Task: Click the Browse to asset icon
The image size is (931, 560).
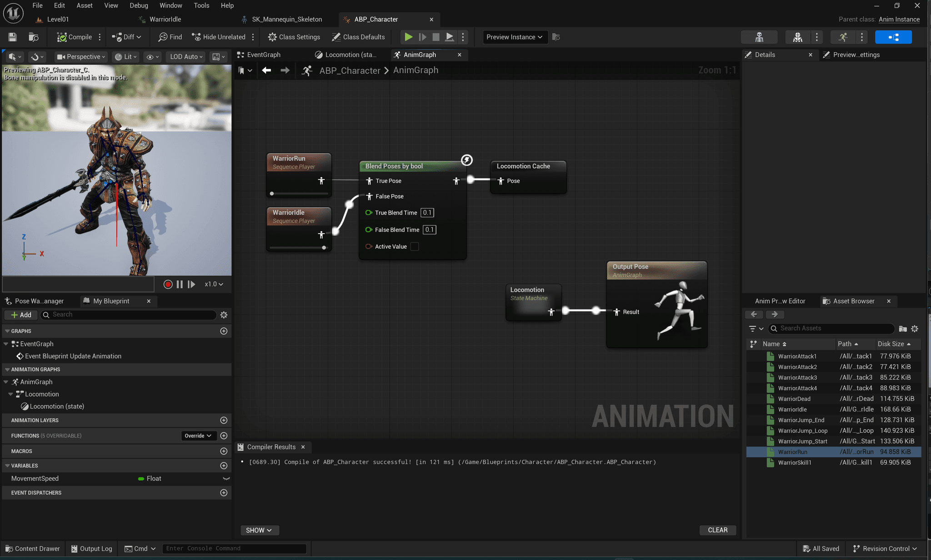Action: 33,37
